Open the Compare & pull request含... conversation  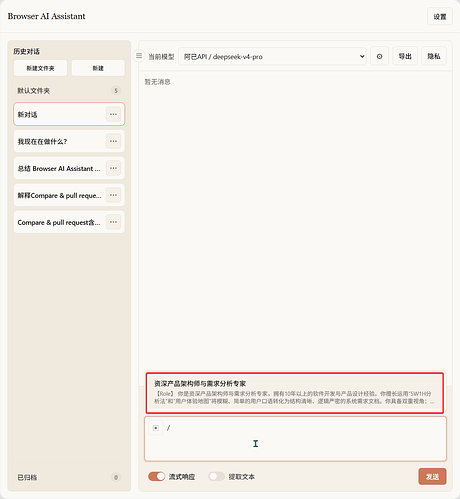click(x=69, y=222)
